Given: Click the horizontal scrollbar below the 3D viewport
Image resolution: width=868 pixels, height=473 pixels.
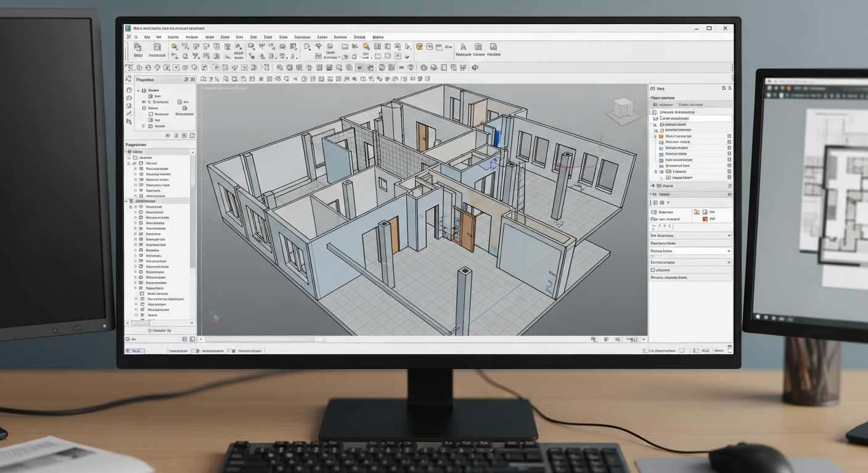Looking at the screenshot, I should click(265, 339).
